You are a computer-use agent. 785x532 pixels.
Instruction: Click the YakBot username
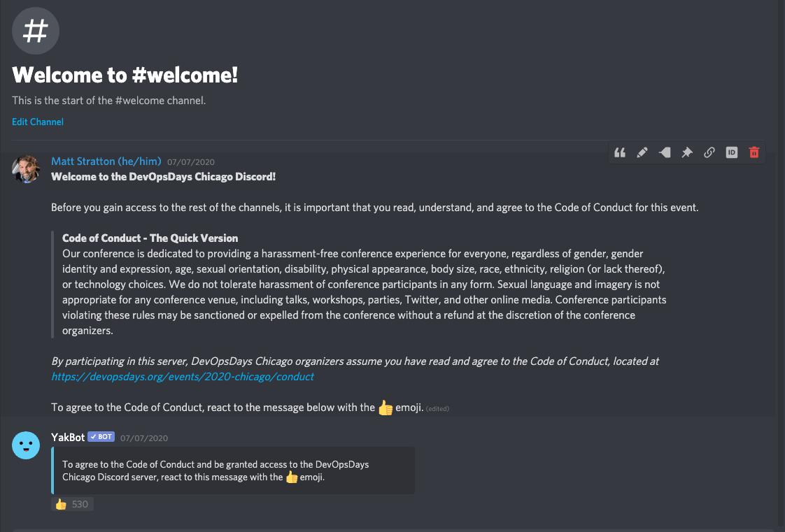click(68, 438)
